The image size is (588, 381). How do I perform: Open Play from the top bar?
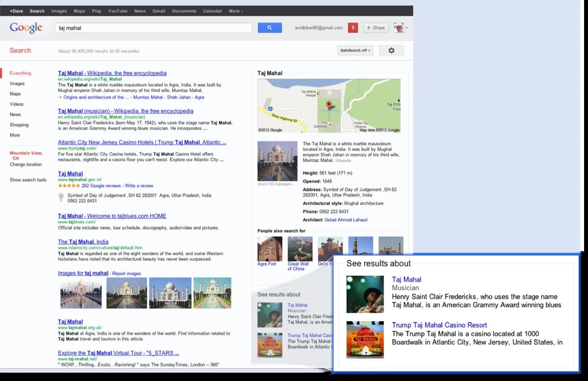tap(97, 11)
